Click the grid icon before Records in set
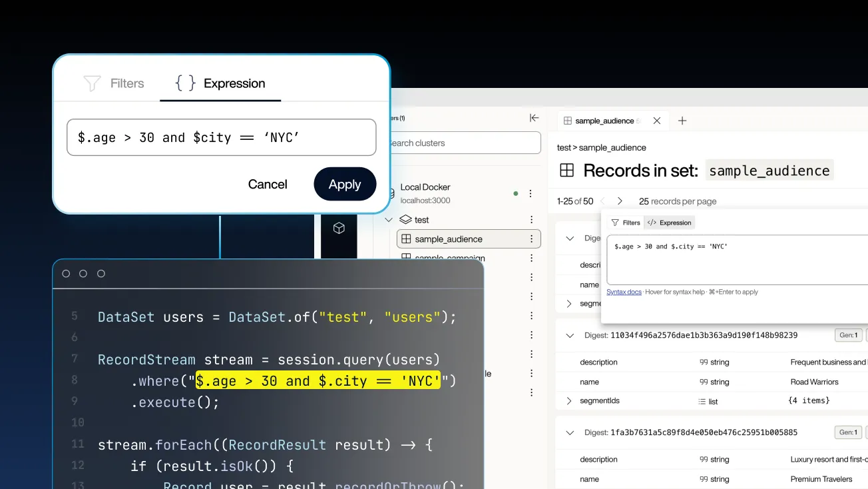This screenshot has height=489, width=868. pyautogui.click(x=566, y=170)
